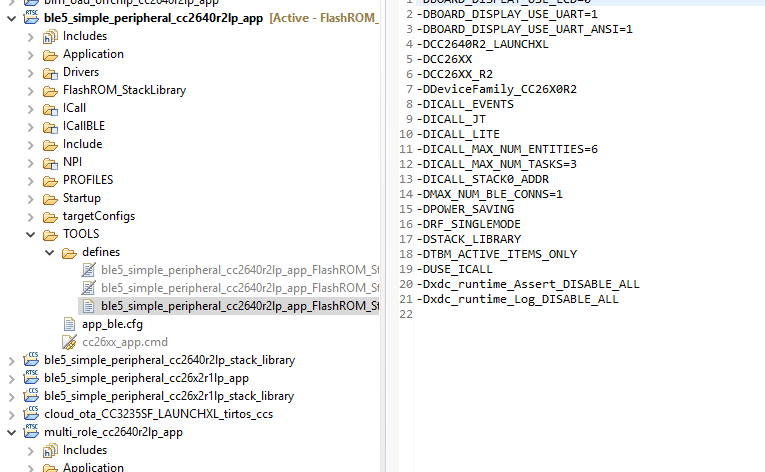This screenshot has height=472, width=765.
Task: Click the line -Dxdc_runtime_Log_DISABLE_ALL
Action: (x=517, y=299)
